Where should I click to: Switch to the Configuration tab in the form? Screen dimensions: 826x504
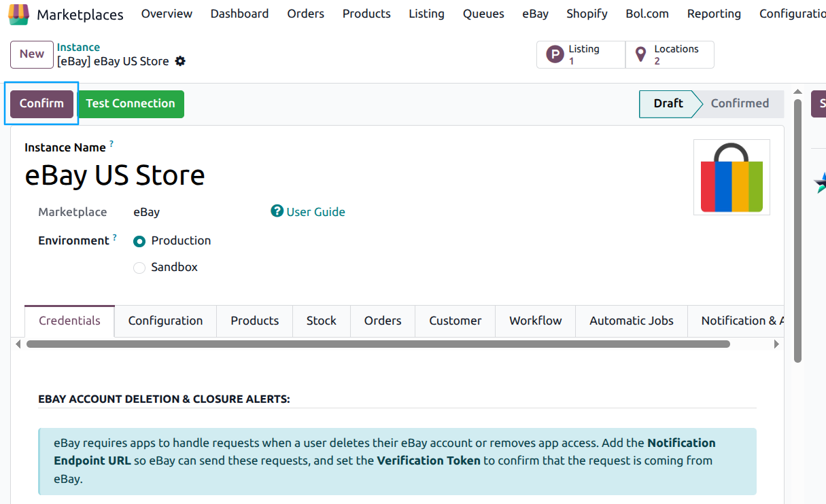coord(165,321)
